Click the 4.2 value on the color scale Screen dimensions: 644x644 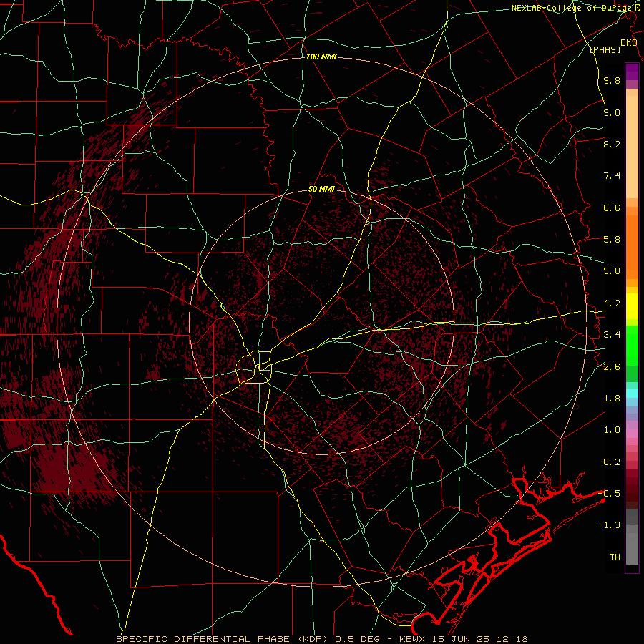[x=612, y=303]
